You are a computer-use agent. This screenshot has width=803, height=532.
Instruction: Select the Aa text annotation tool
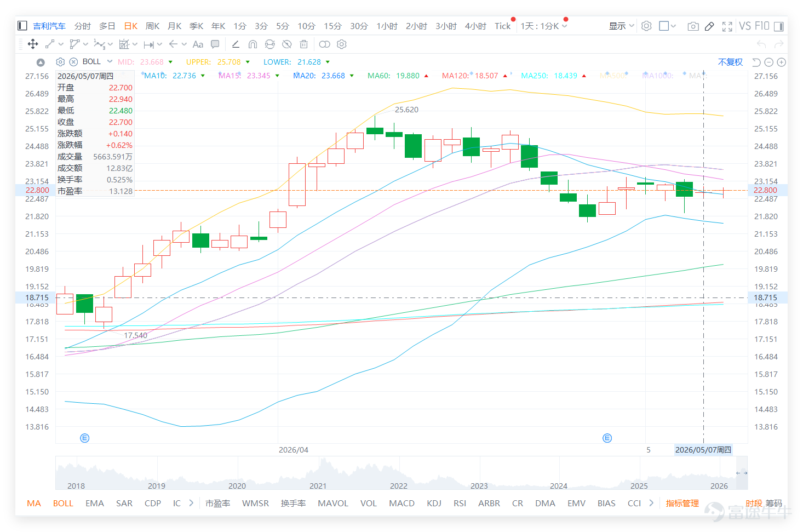coord(198,44)
